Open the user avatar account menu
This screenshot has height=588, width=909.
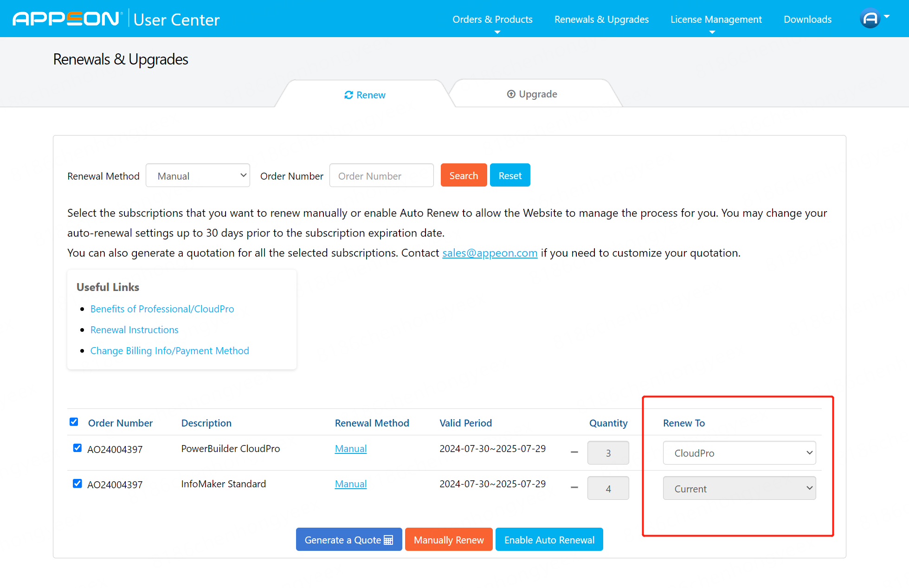(x=870, y=19)
